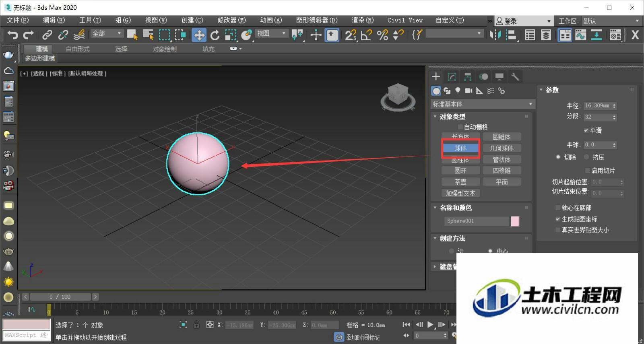Image resolution: width=644 pixels, height=344 pixels.
Task: Switch to the 对象绘制 ribbon tab
Action: (x=165, y=49)
